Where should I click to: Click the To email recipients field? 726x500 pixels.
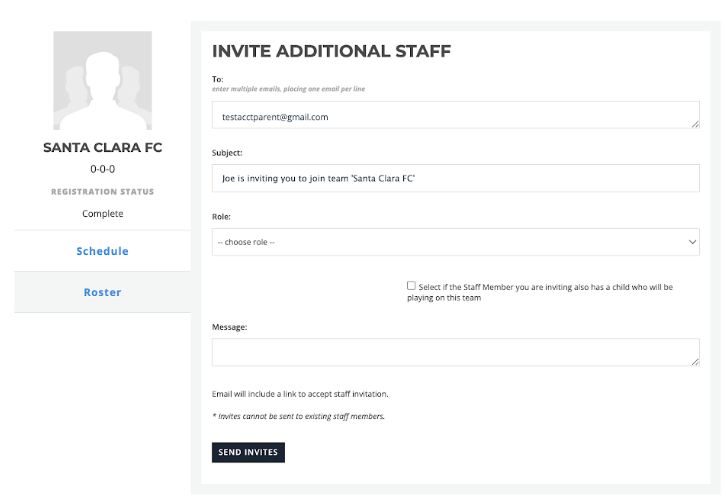pyautogui.click(x=456, y=115)
